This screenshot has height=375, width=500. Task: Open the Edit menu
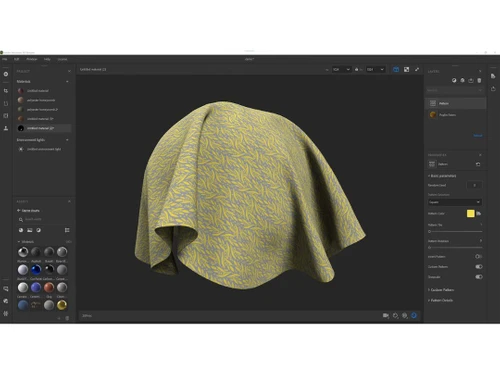pos(16,59)
